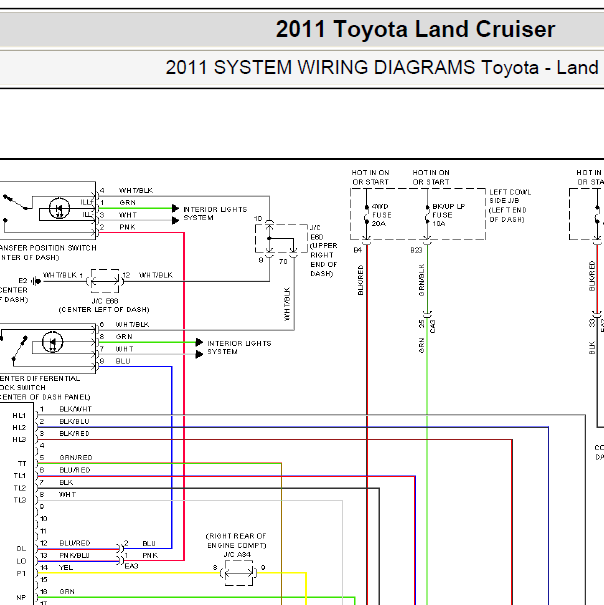This screenshot has width=604, height=605.
Task: Select the "4WD FUSE 20A" label
Action: (381, 215)
